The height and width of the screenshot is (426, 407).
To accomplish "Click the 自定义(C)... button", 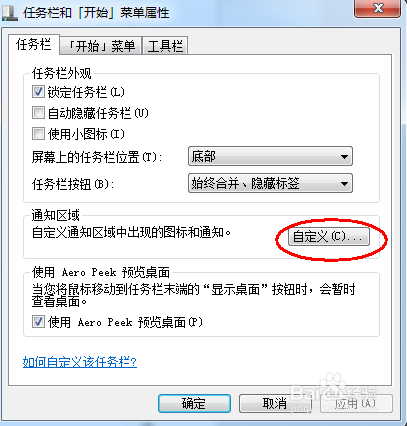I will coord(329,237).
